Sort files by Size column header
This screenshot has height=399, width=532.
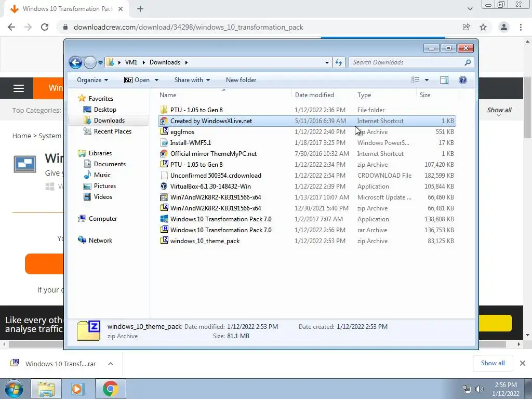437,95
